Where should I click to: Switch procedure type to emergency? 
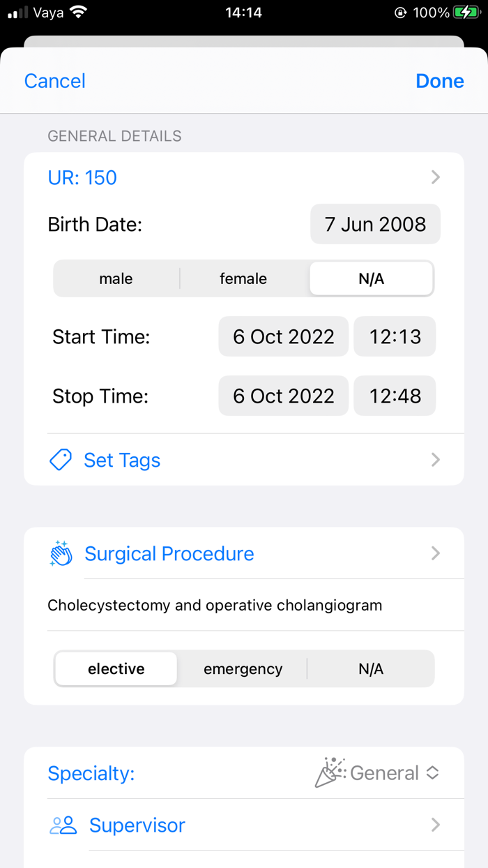[243, 668]
